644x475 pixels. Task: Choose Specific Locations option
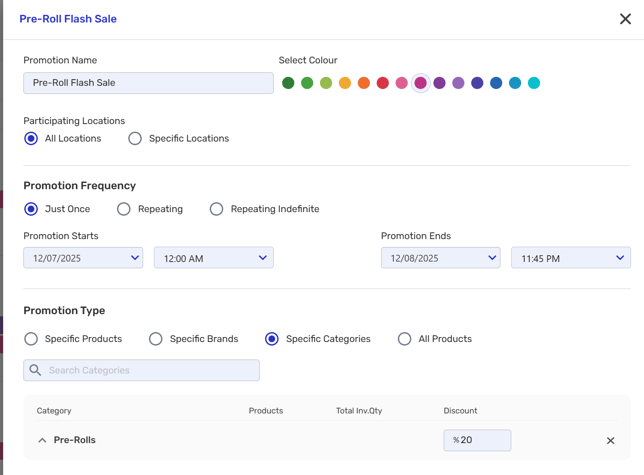[x=135, y=138]
